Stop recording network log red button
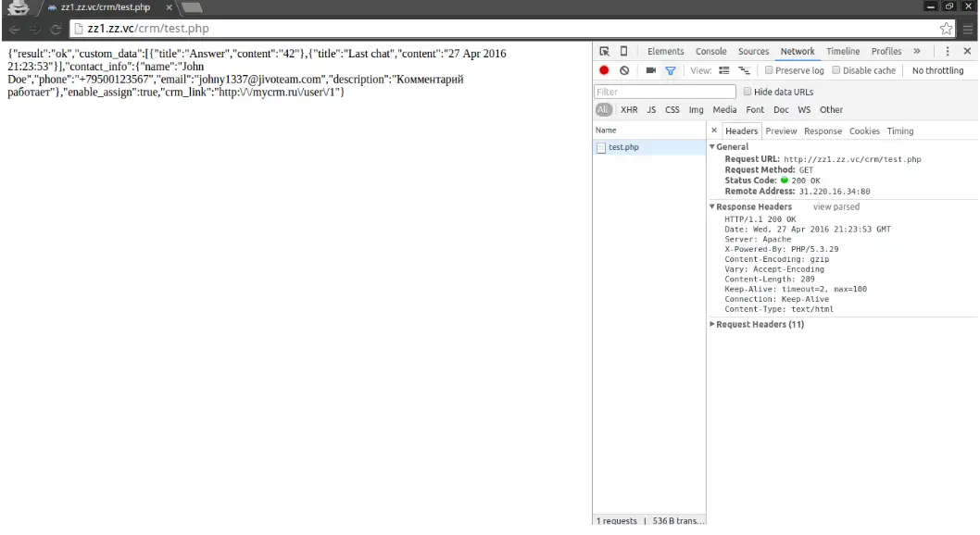 click(605, 70)
